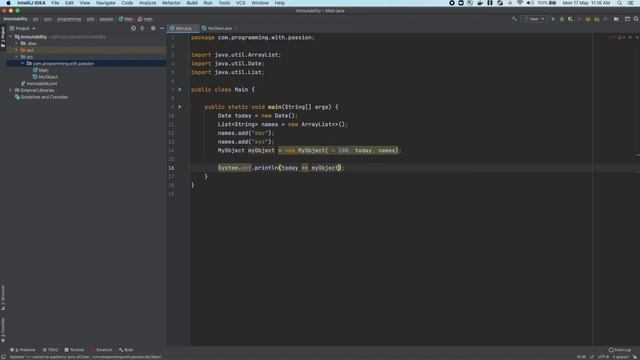Toggle code fold marker at main method

[189, 107]
